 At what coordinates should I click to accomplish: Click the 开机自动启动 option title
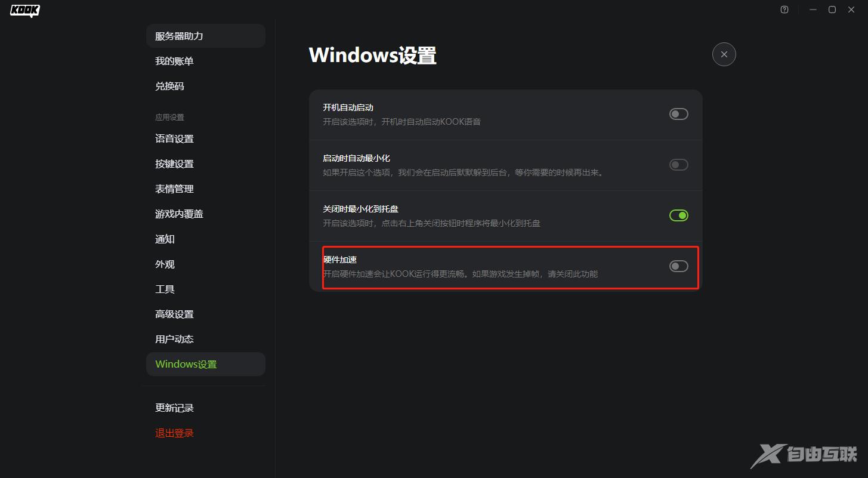348,107
